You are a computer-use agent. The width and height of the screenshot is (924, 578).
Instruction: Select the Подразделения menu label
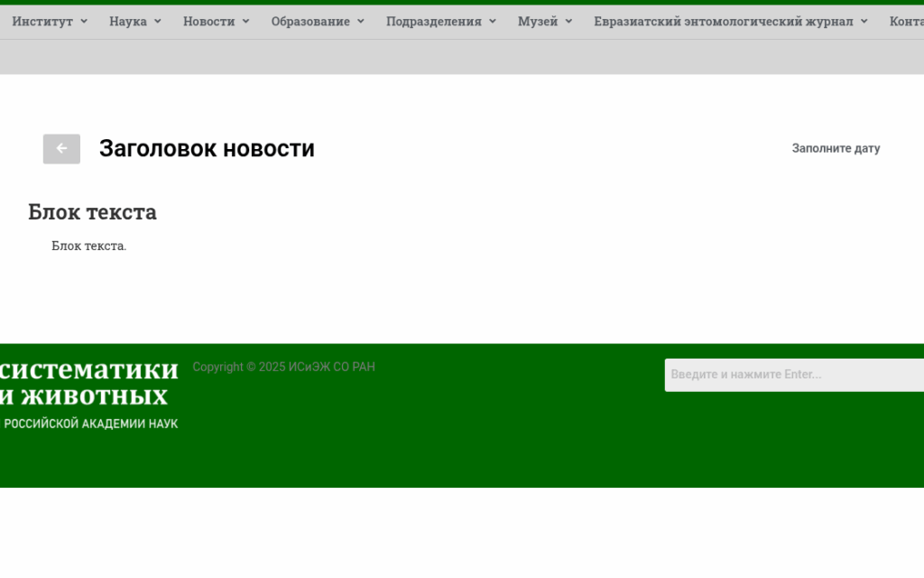pyautogui.click(x=434, y=22)
